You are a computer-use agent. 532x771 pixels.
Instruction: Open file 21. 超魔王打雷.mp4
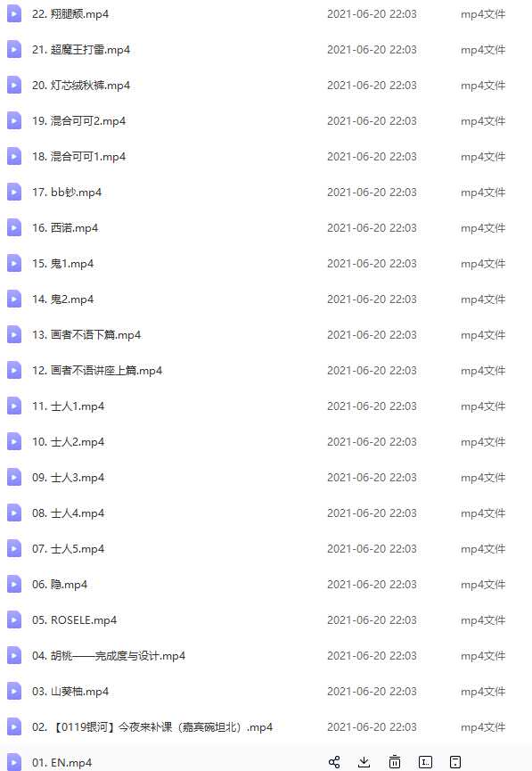point(81,50)
